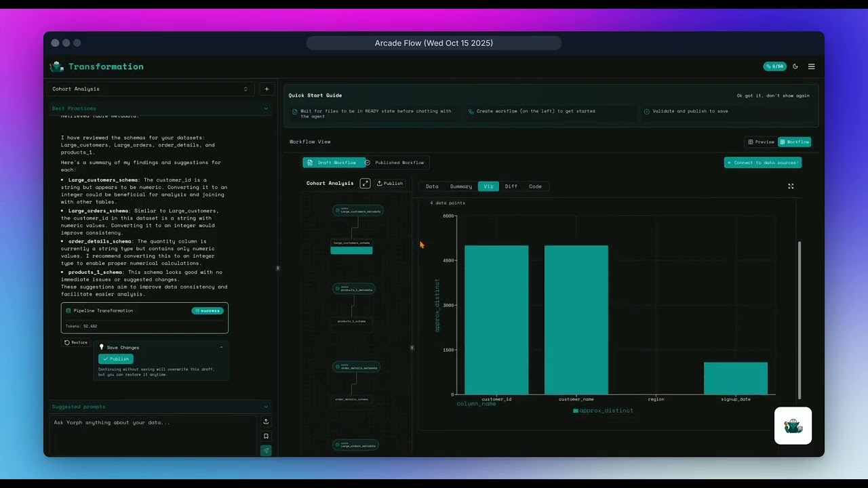Click the Transformation robot logo icon
This screenshot has height=488, width=868.
tap(57, 66)
